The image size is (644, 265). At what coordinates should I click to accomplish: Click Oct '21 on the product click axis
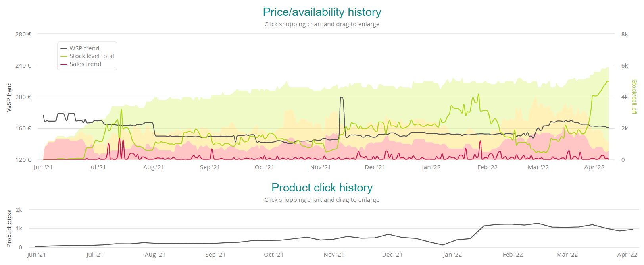click(274, 255)
